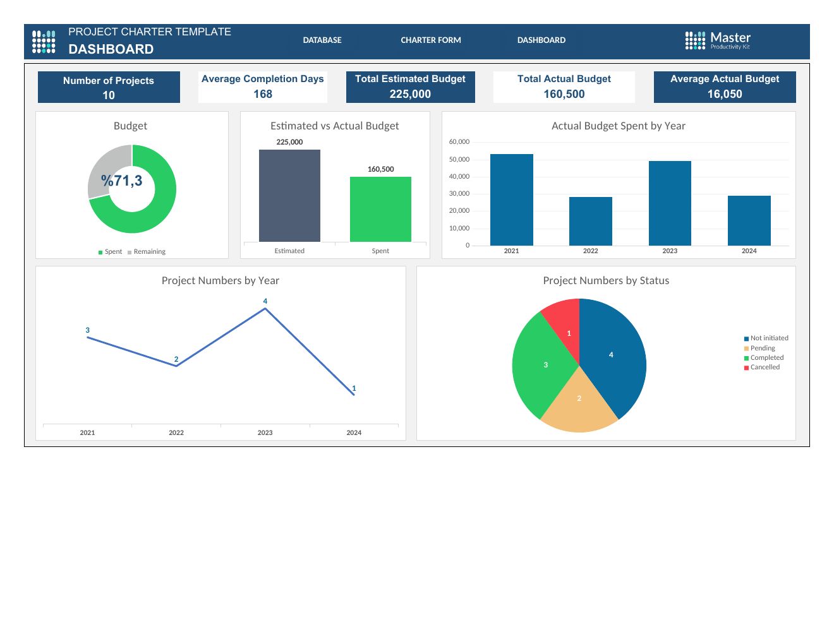834x644 pixels.
Task: Click the Average Completion Days card
Action: (x=263, y=87)
